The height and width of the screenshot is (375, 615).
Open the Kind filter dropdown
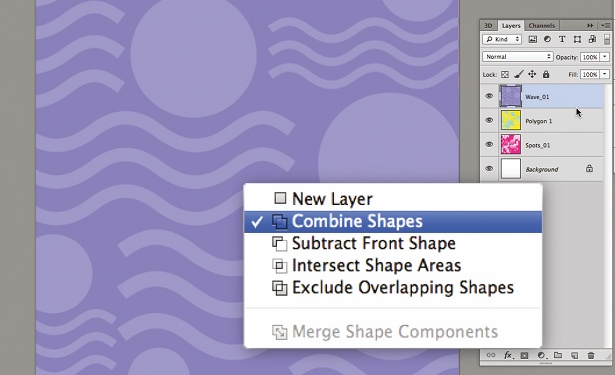pos(502,39)
